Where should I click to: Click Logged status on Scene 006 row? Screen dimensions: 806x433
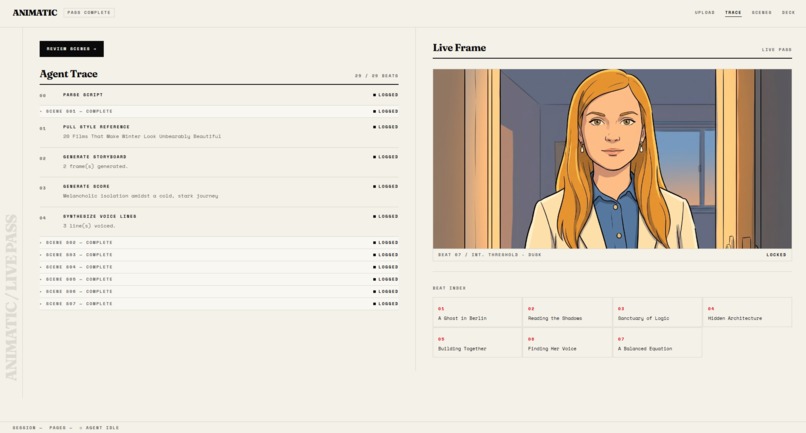[x=386, y=292]
